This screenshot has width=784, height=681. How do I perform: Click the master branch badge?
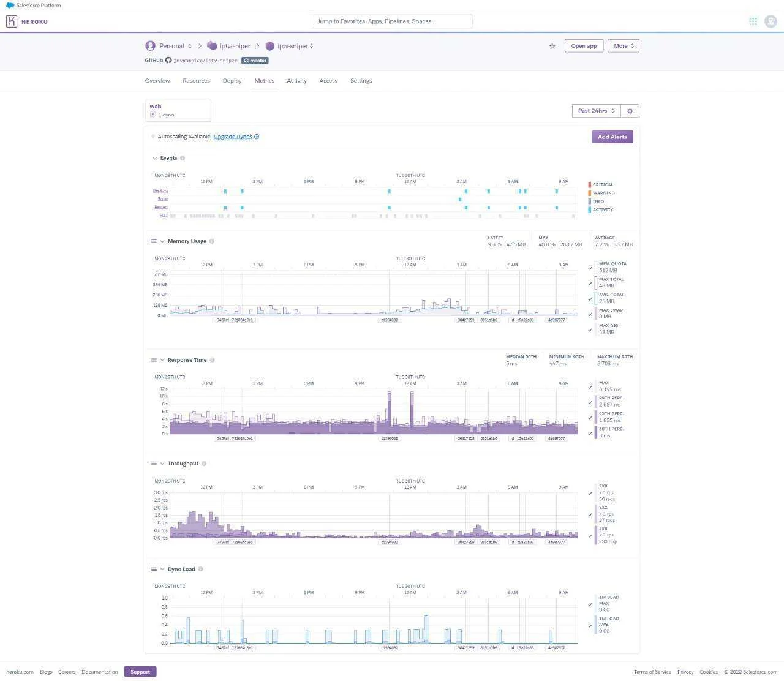255,61
